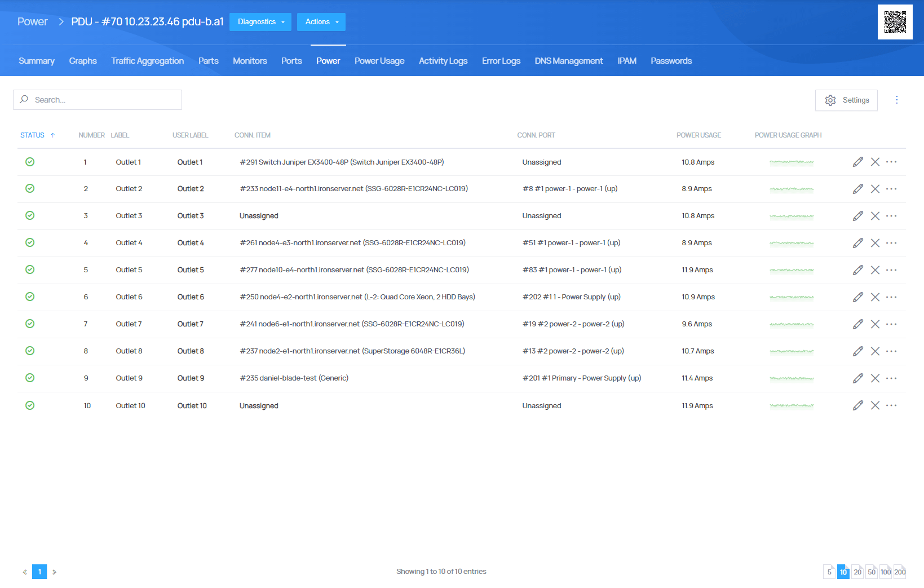Click the green status check for Outlet 5
Image resolution: width=924 pixels, height=588 pixels.
tap(30, 269)
